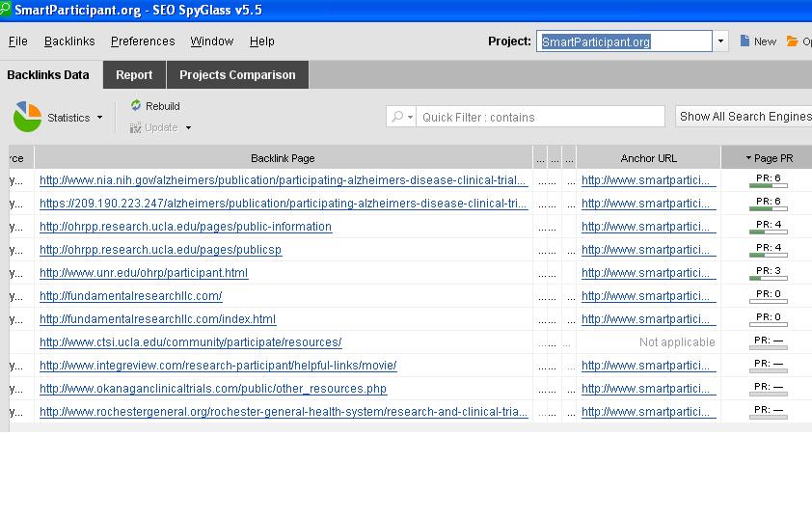
Task: Open the Project combo box dropdown arrow
Action: (x=720, y=41)
